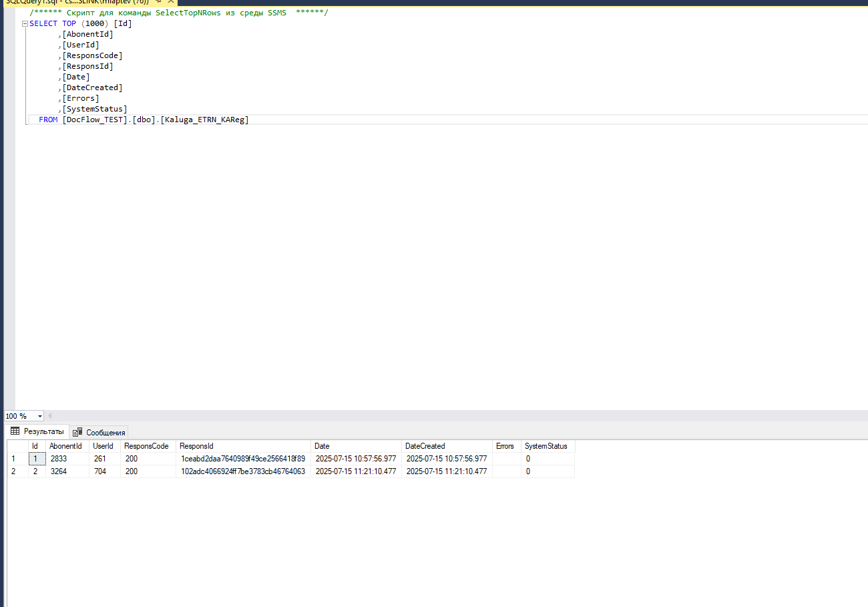This screenshot has height=607, width=868.
Task: Switch to the Сообщения tab
Action: 99,432
